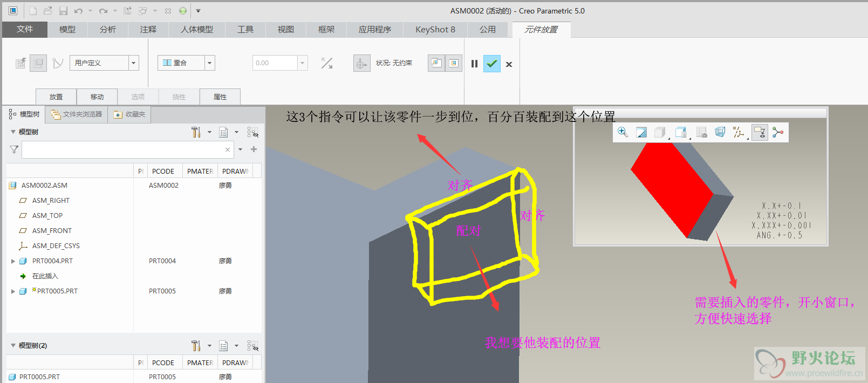Undo the last action
Viewport: 868px width, 383px height.
point(79,11)
